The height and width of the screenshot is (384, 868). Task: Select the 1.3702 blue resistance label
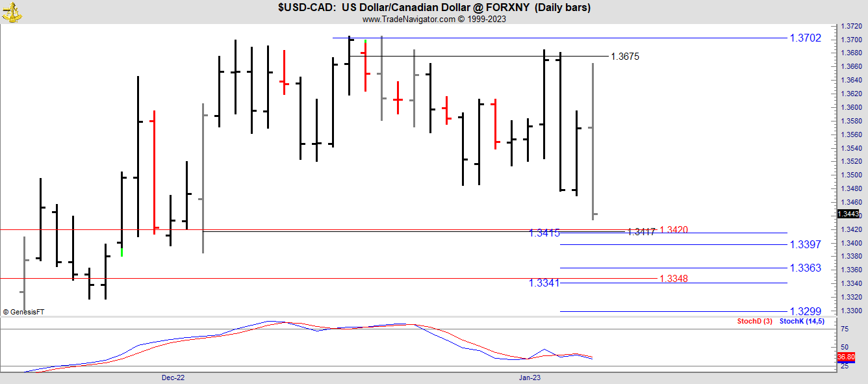coord(805,38)
